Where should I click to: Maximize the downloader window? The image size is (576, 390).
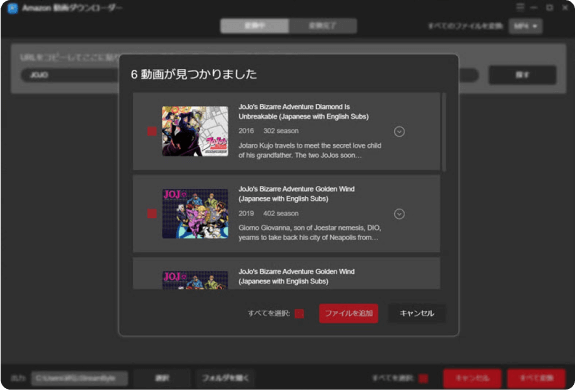pyautogui.click(x=550, y=7)
